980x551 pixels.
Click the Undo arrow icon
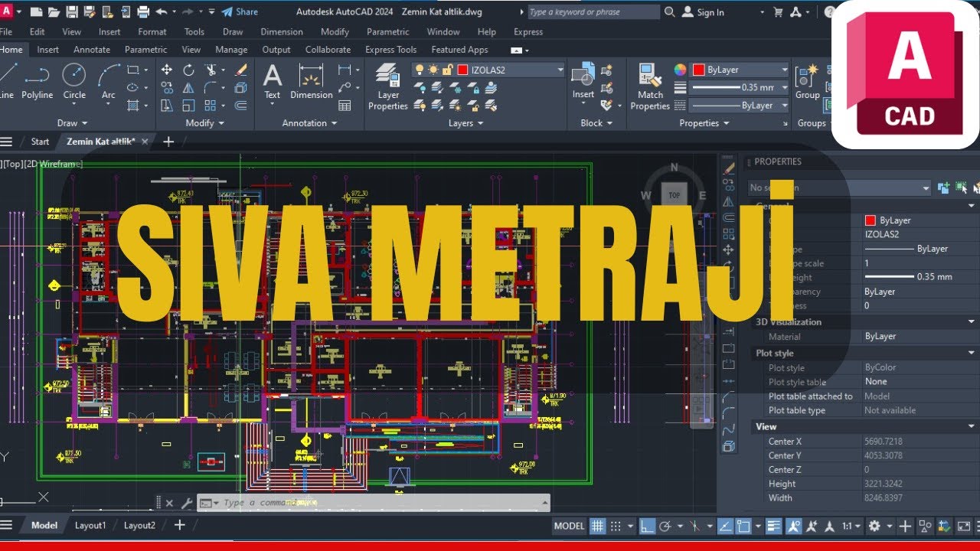tap(161, 11)
